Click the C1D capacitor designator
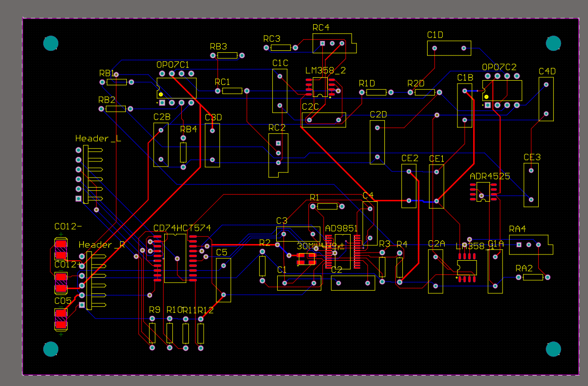Viewport: 588px width, 386px height. [x=435, y=35]
